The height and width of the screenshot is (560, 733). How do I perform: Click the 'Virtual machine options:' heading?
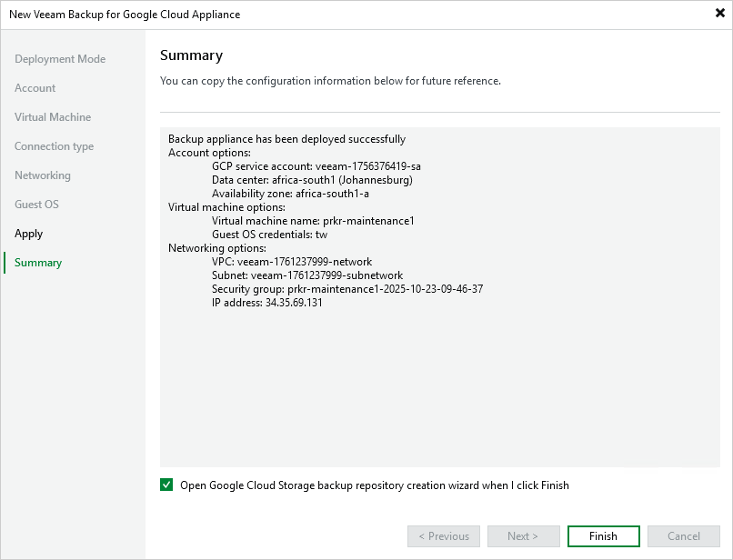coord(226,207)
